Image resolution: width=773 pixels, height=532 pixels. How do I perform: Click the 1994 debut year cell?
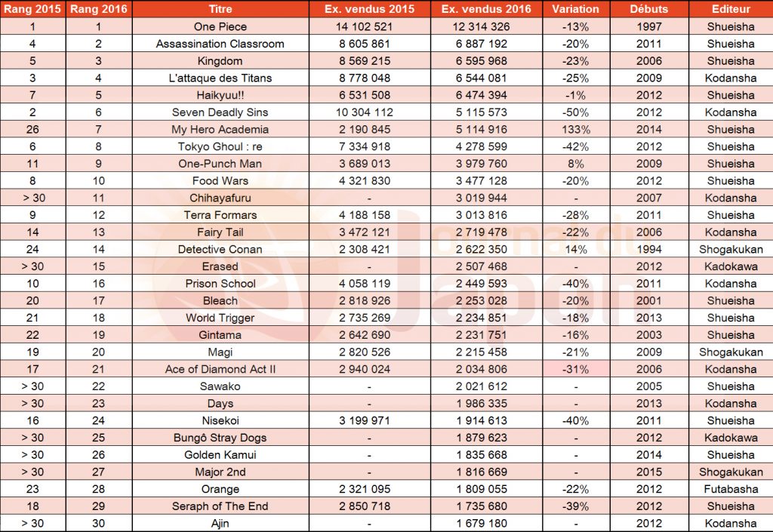[x=648, y=249]
